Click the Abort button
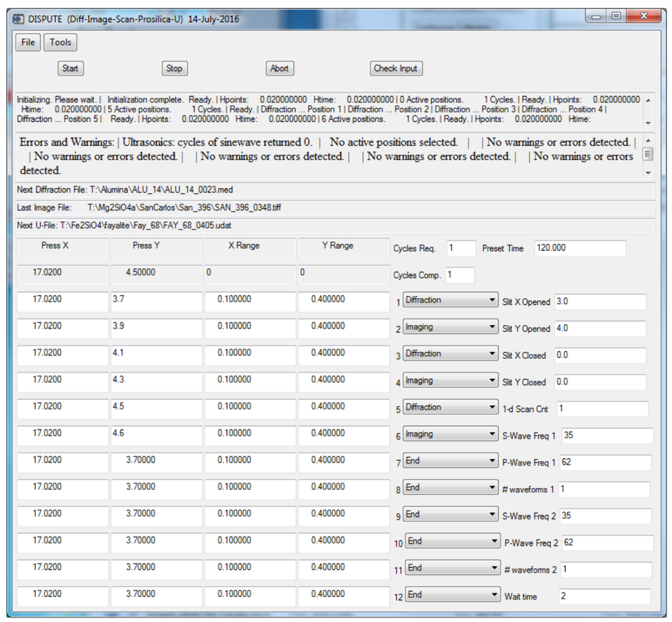672x622 pixels. click(x=279, y=68)
